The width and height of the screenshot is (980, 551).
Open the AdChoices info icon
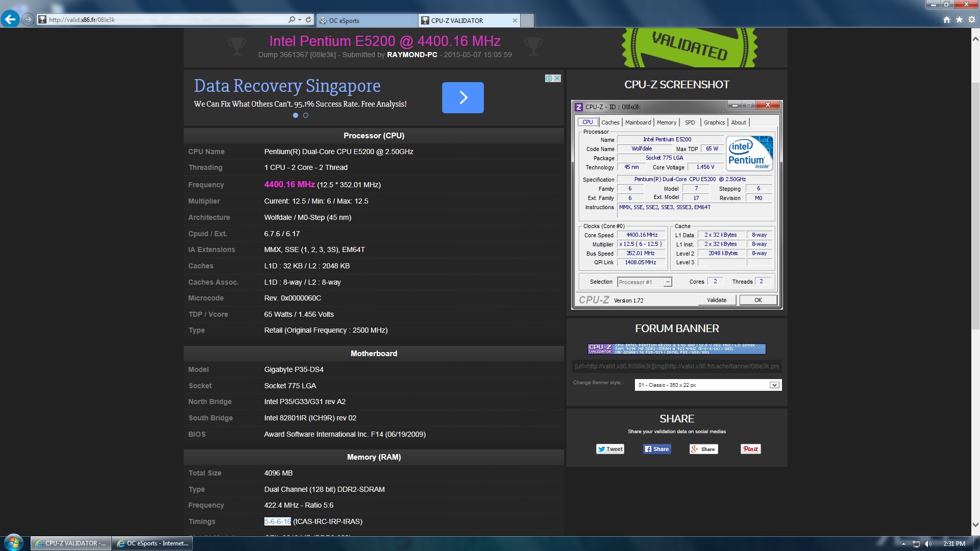549,79
